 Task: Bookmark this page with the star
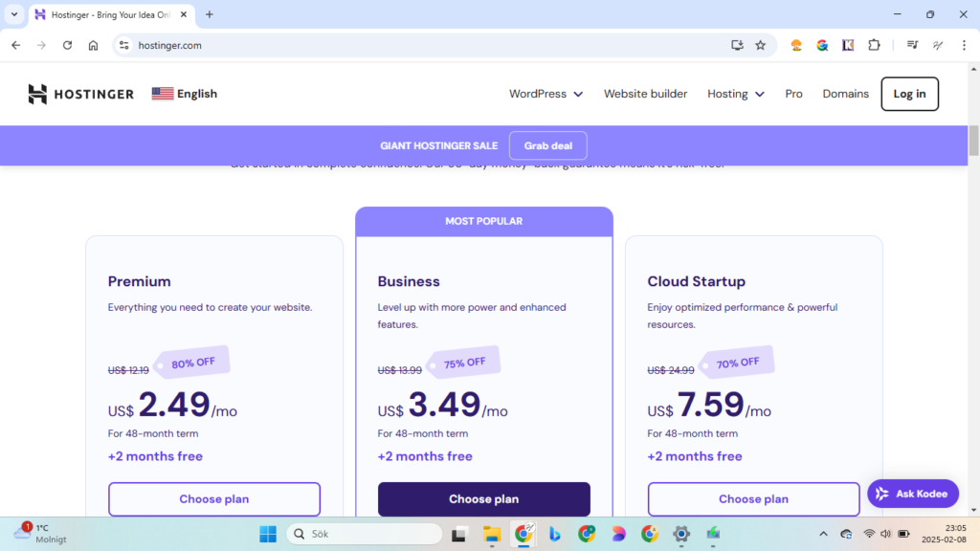coord(760,45)
